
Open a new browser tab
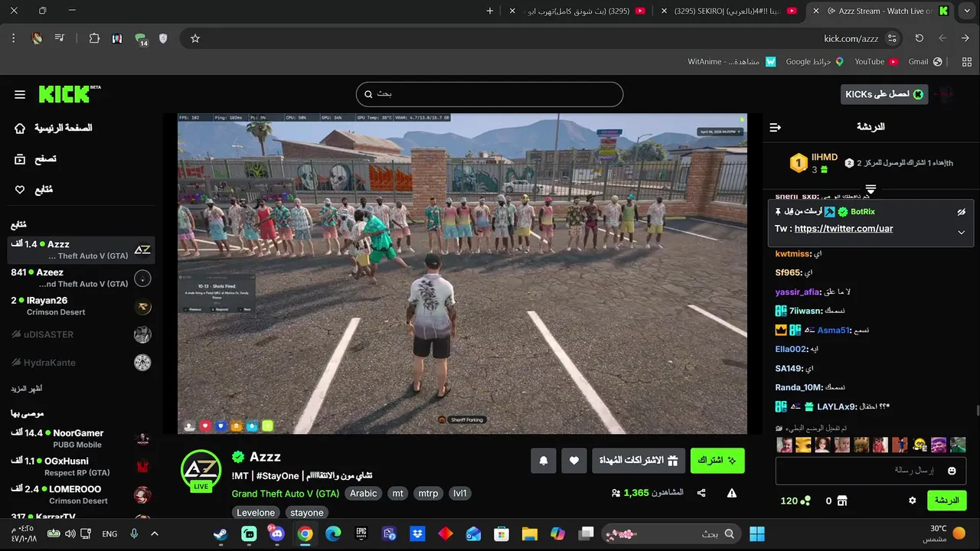click(490, 11)
